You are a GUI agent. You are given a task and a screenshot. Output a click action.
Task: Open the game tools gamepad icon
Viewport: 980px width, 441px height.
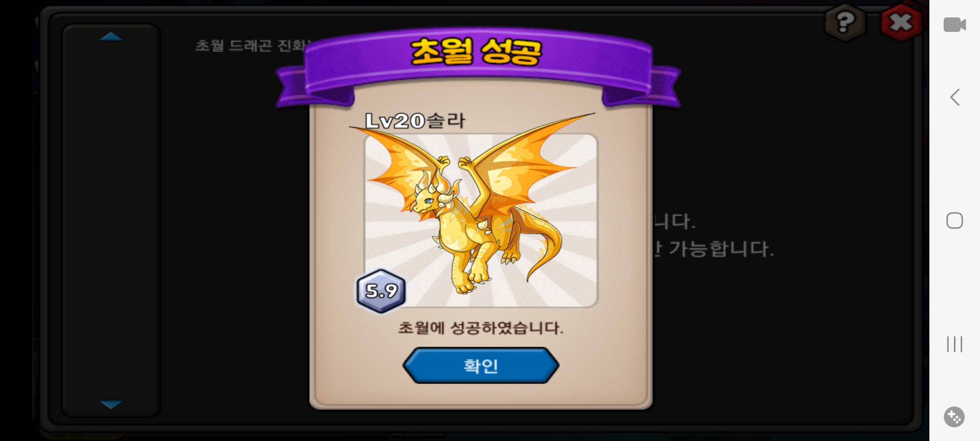tap(954, 417)
